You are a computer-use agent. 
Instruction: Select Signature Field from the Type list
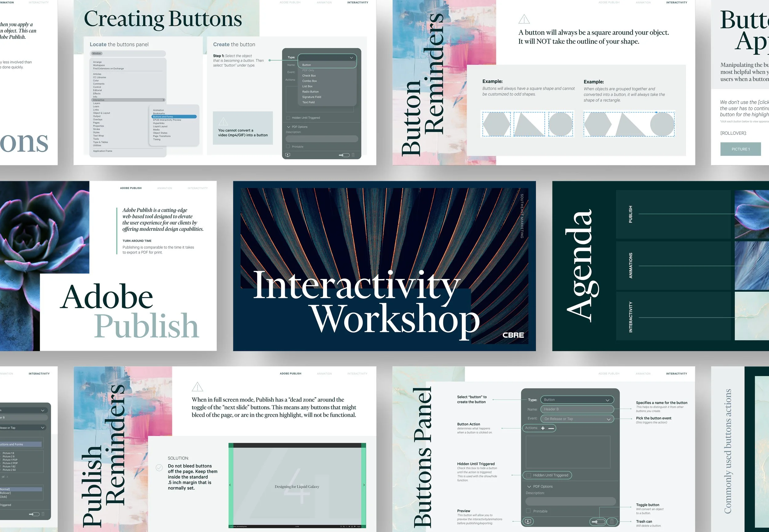312,97
